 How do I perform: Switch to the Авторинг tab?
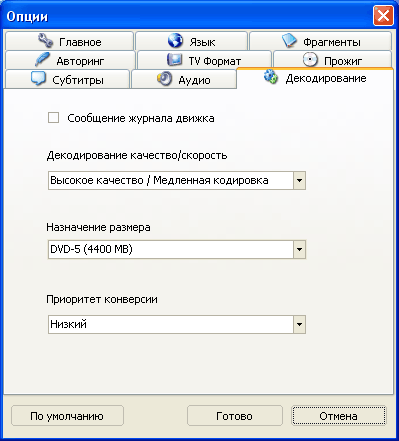70,60
